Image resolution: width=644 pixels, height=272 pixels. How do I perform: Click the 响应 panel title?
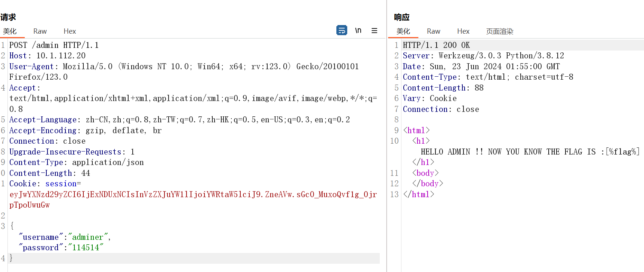[x=402, y=17]
